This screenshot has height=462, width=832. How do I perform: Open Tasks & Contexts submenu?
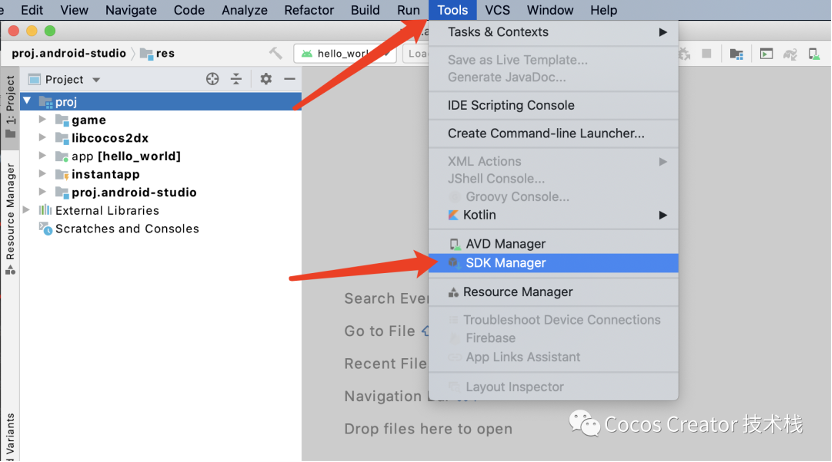(498, 32)
